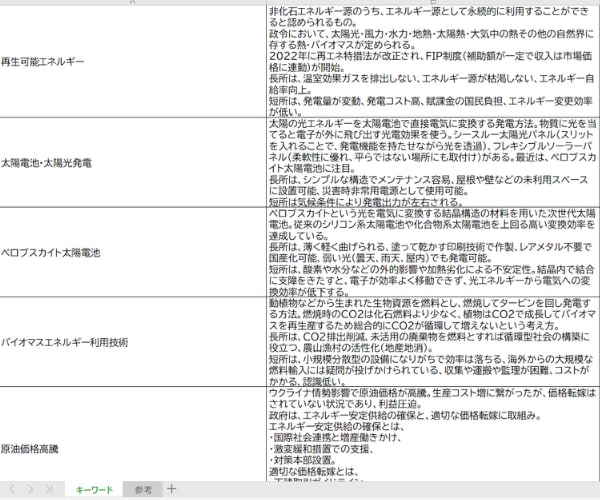Screen dimensions: 600x500
Task: Click the next-sheet navigation arrow
Action: point(30,489)
